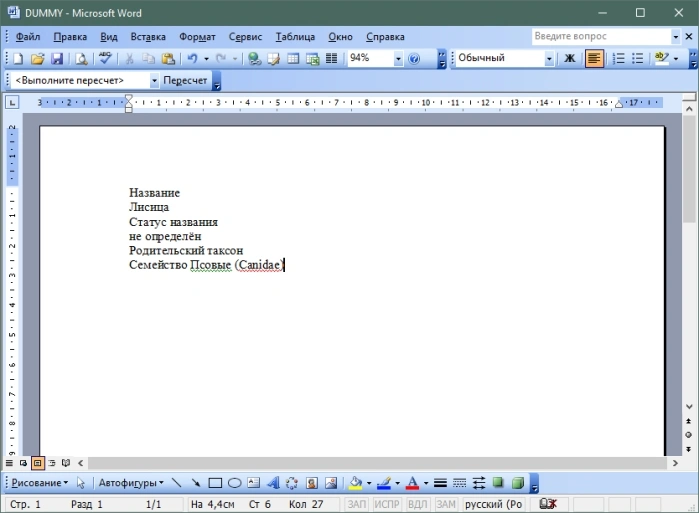
Task: Run the spelling check icon
Action: [x=106, y=58]
